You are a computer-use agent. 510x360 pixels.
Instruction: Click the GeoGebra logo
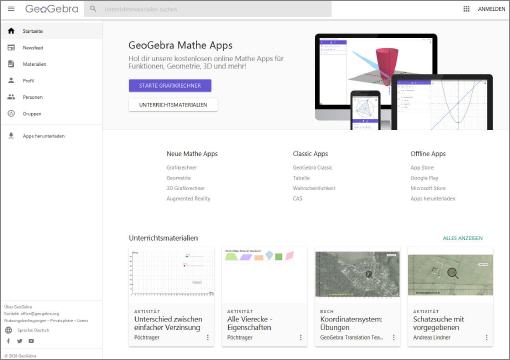[52, 9]
